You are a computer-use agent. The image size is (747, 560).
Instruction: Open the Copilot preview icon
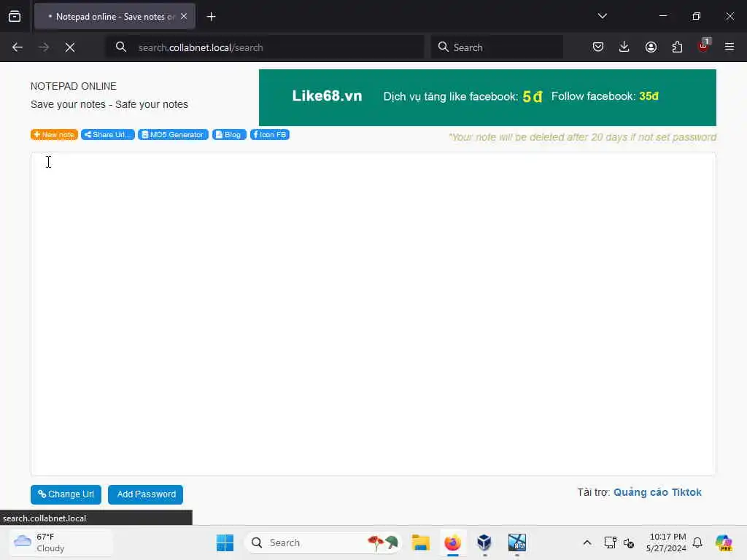724,542
